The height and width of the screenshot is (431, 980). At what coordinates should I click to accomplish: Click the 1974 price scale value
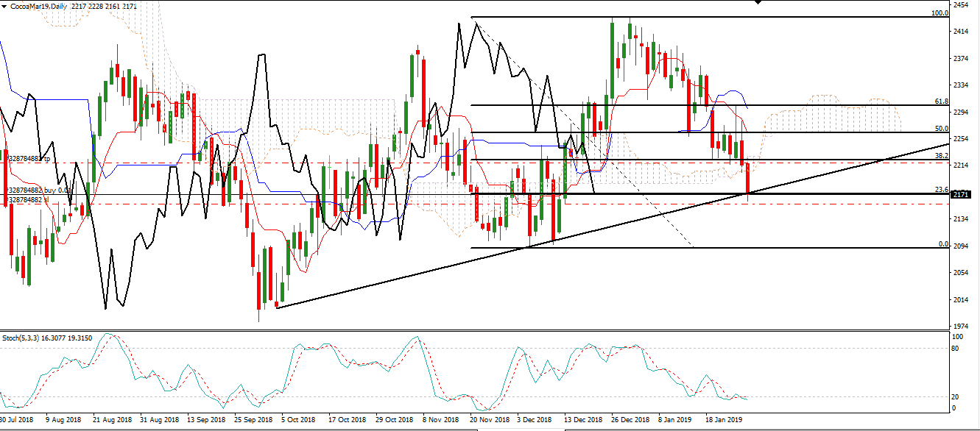click(961, 326)
